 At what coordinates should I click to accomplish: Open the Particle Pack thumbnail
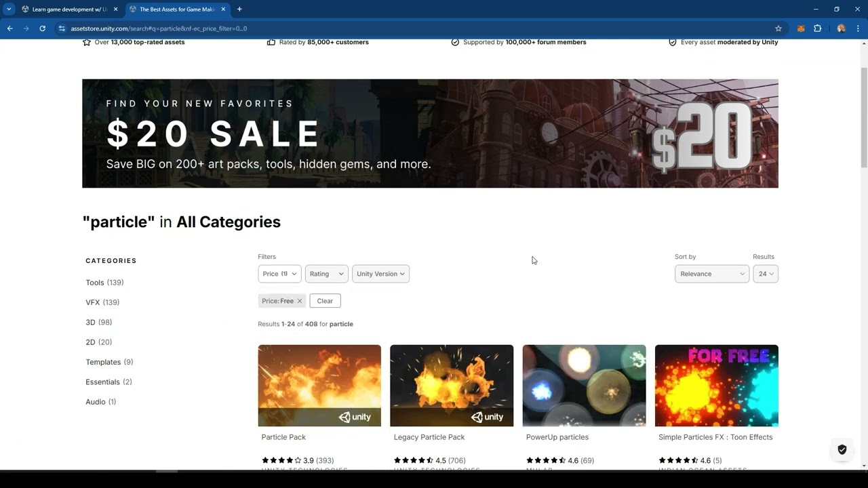pos(319,386)
